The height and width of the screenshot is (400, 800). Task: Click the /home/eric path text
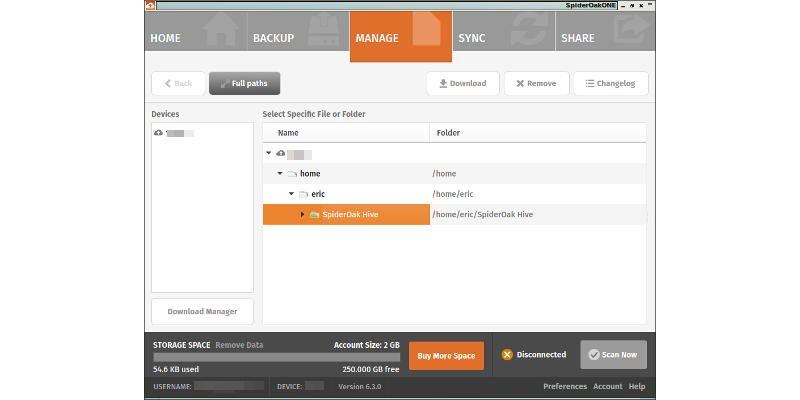tap(453, 194)
